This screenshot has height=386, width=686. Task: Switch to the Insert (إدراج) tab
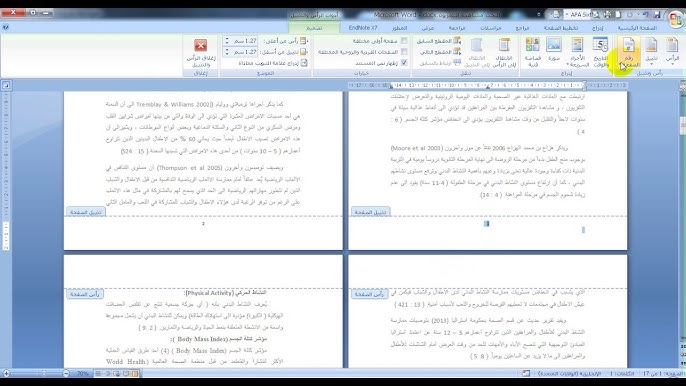(x=597, y=28)
